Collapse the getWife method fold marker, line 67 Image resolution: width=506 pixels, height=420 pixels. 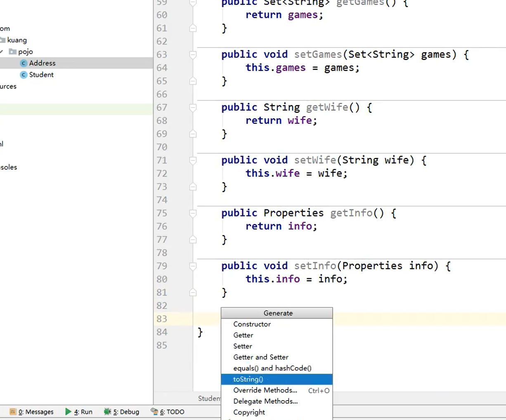click(193, 107)
